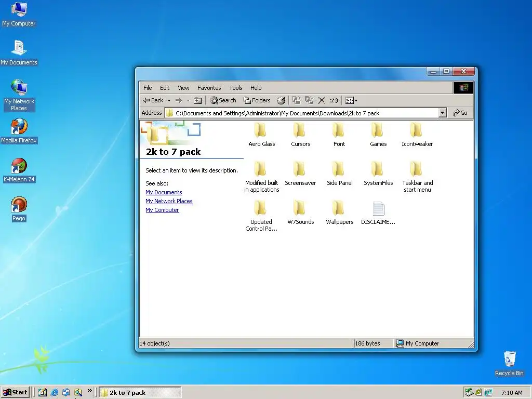Click the Windows logo throbber
This screenshot has height=399, width=532.
[x=463, y=88]
